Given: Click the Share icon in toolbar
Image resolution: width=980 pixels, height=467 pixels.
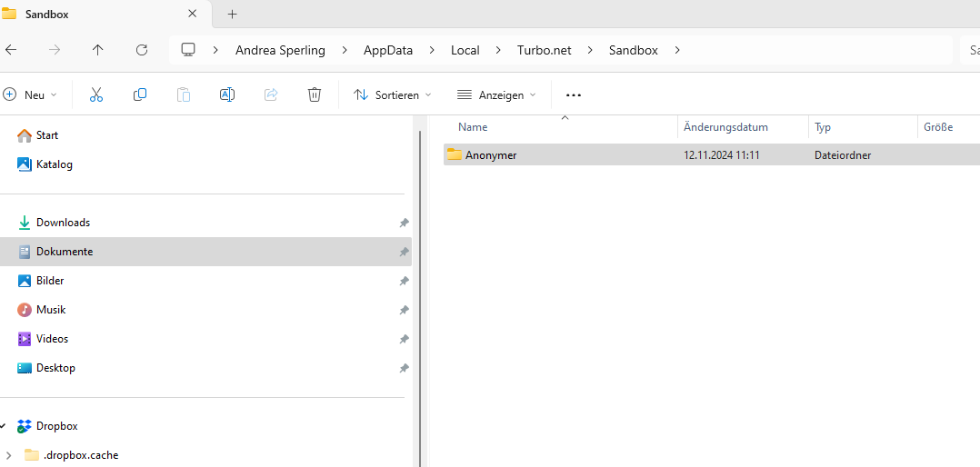Looking at the screenshot, I should pos(271,94).
